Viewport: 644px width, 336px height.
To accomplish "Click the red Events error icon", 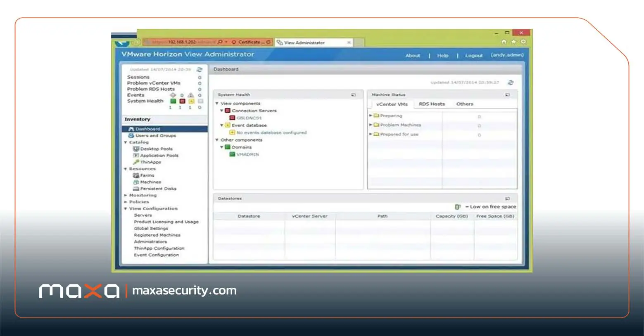I will (x=173, y=95).
